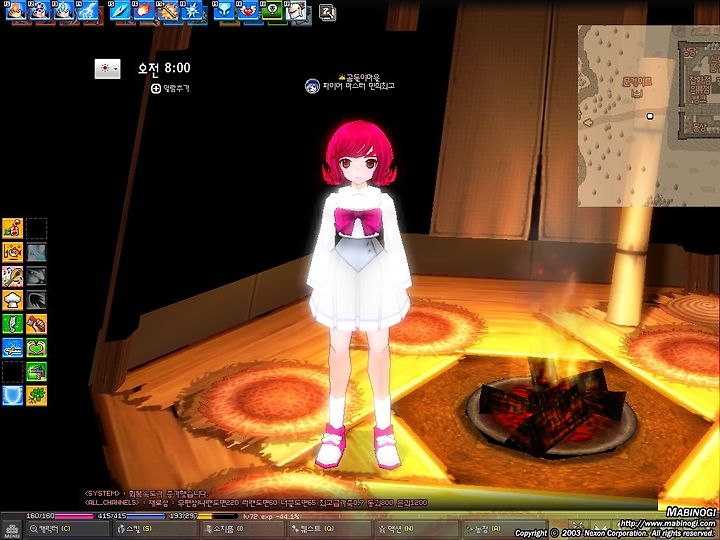Activate the blue glowing shield defense icon
This screenshot has height=540, width=720.
pos(12,395)
